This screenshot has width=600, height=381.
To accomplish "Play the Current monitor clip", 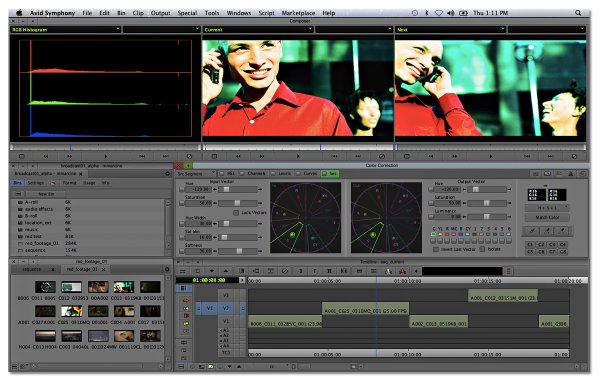I will tap(298, 156).
